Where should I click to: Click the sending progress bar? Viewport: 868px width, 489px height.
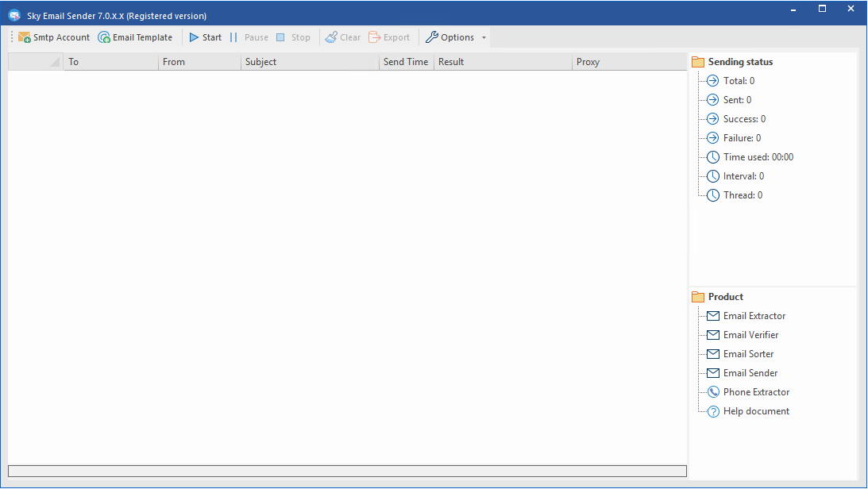click(347, 472)
